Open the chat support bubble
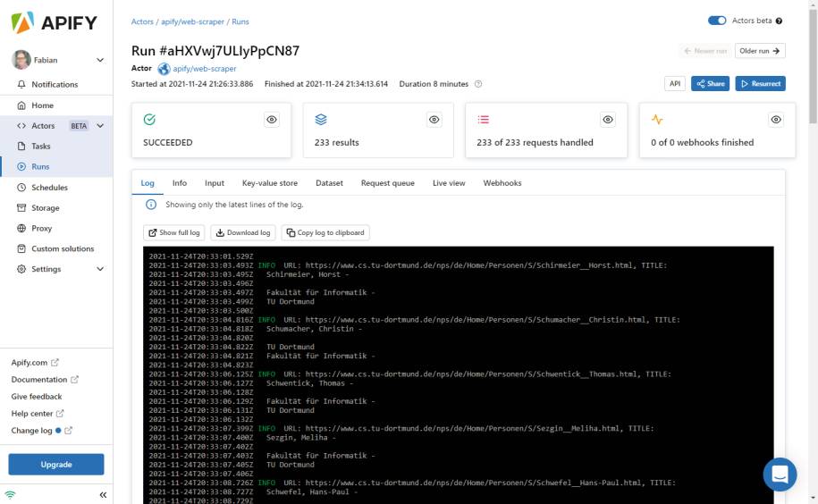 tap(780, 475)
